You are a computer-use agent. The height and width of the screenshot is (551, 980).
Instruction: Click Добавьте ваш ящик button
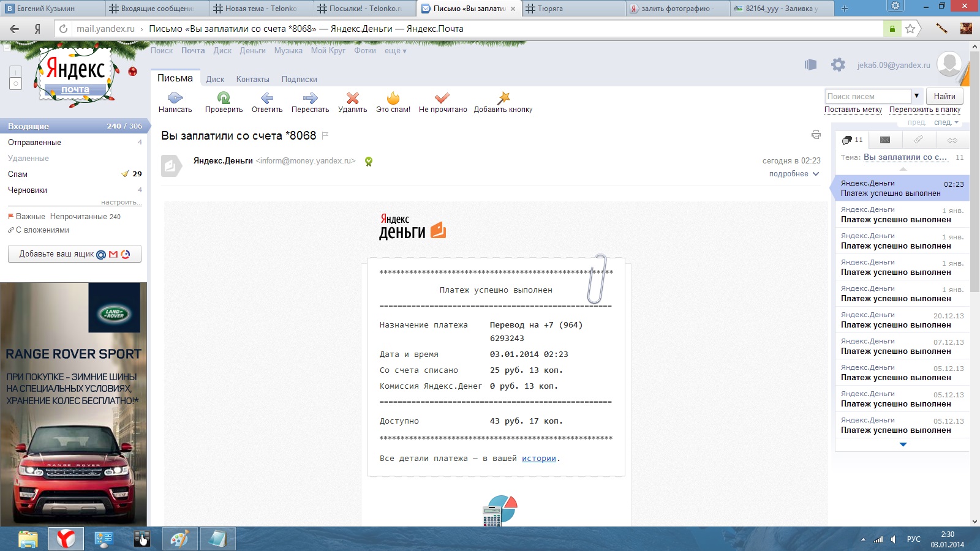click(x=75, y=254)
